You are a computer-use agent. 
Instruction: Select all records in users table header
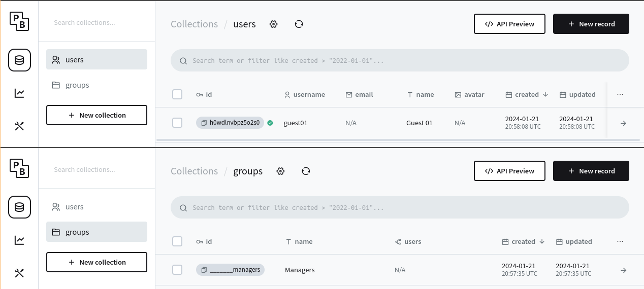click(177, 94)
